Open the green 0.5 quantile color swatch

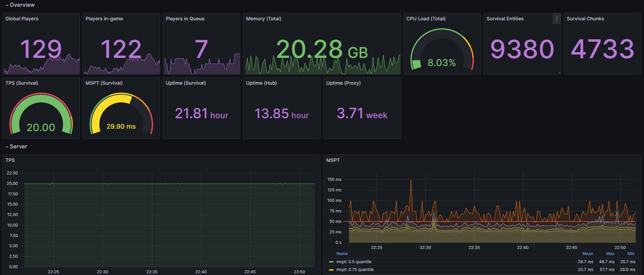(331, 262)
